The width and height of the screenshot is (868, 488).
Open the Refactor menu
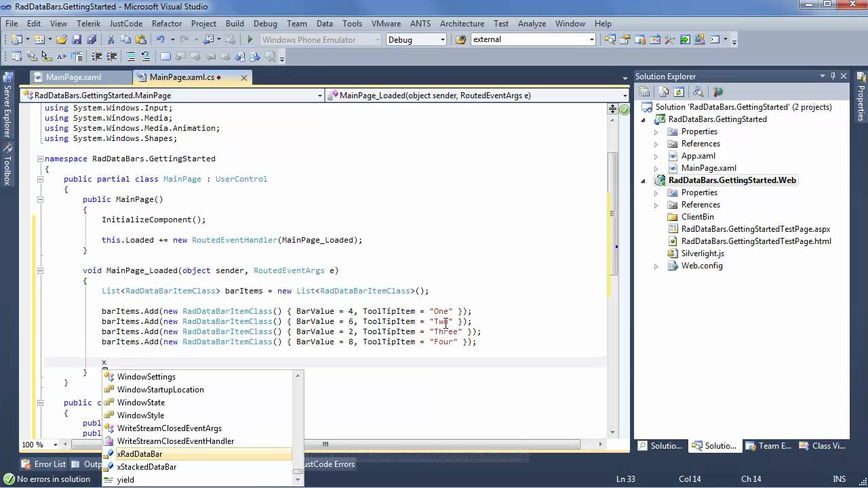tap(167, 23)
